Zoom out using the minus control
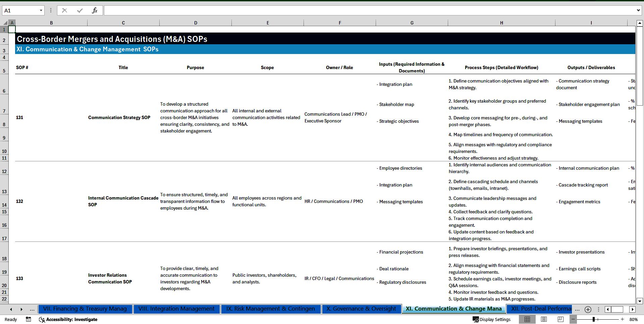This screenshot has height=324, width=644. [x=573, y=319]
